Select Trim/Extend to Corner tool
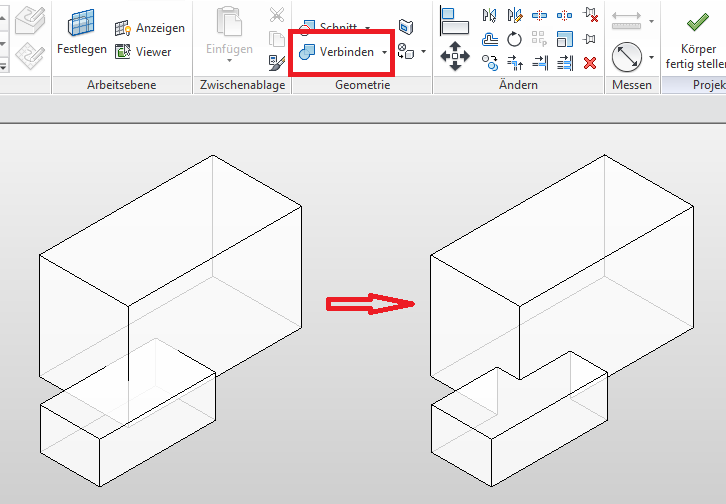Image resolution: width=726 pixels, height=504 pixels. (515, 63)
